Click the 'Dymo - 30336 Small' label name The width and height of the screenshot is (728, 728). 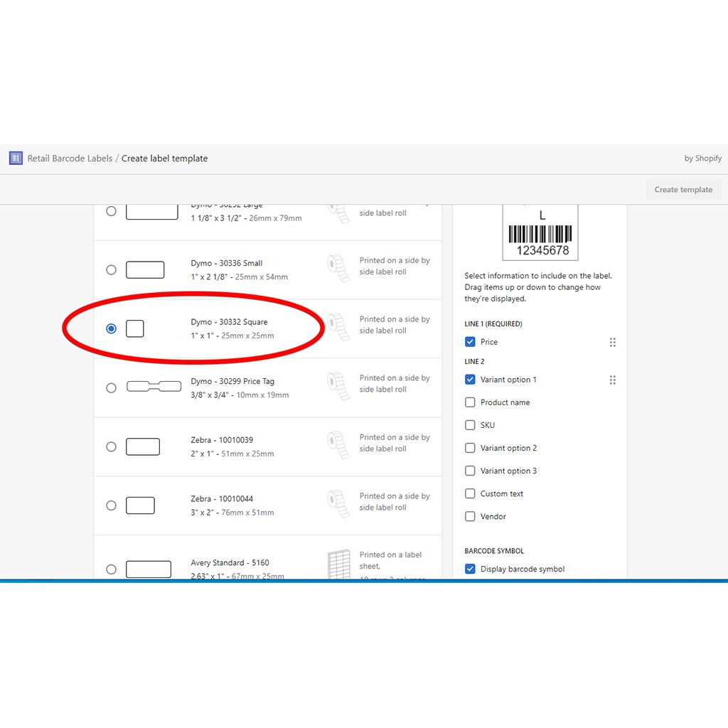click(x=227, y=263)
